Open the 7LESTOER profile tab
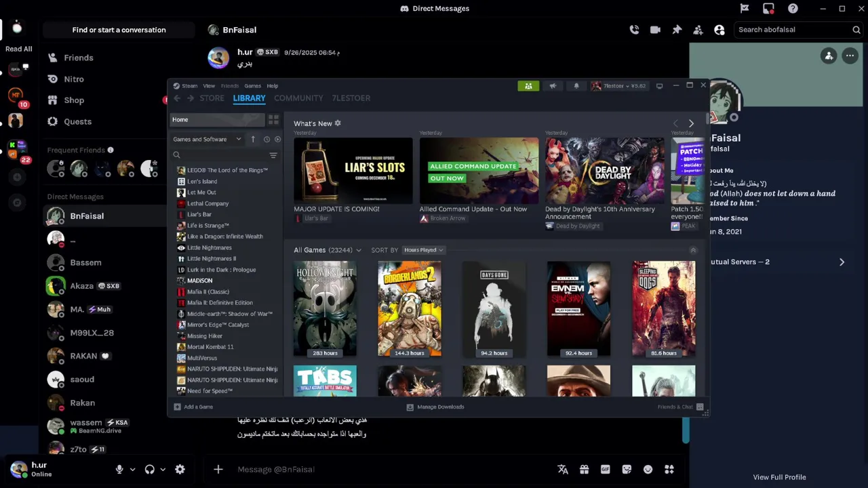The width and height of the screenshot is (868, 488). click(x=351, y=98)
